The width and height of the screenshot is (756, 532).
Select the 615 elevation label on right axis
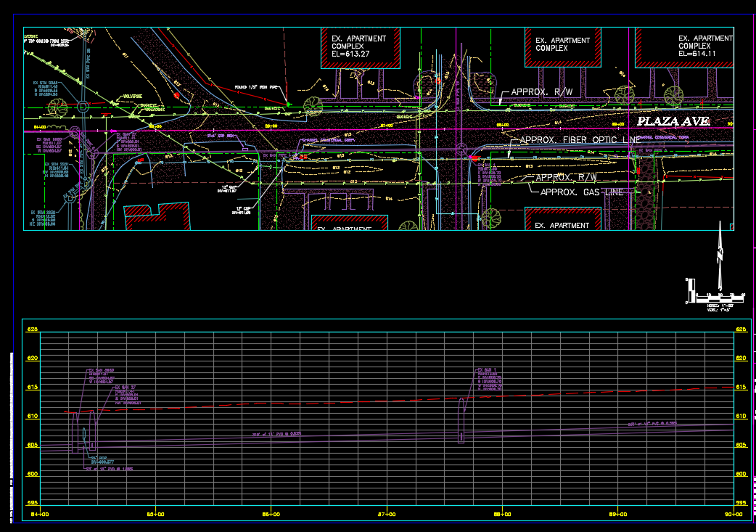coord(741,387)
